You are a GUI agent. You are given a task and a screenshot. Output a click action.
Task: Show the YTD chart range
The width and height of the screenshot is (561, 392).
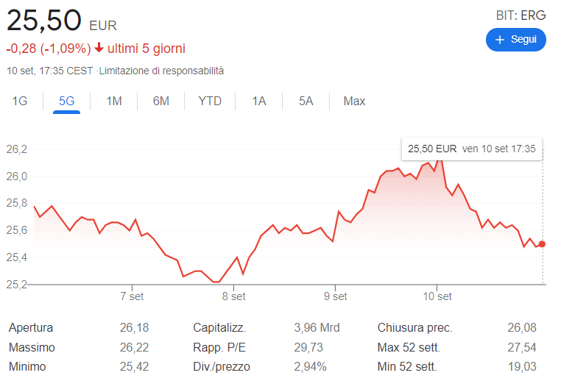[x=210, y=101]
